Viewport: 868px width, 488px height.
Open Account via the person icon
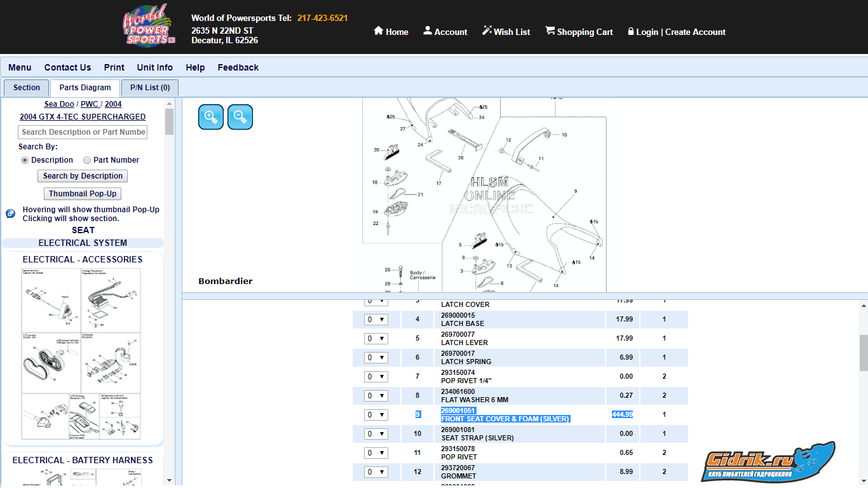(x=428, y=31)
